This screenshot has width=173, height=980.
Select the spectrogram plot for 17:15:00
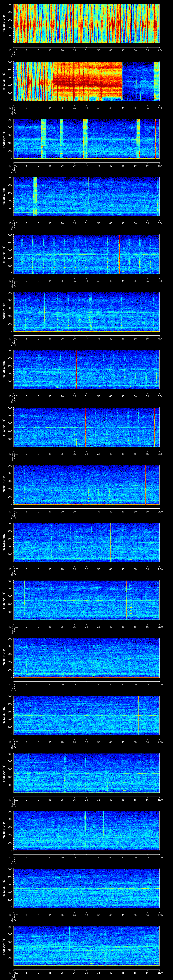87,831
